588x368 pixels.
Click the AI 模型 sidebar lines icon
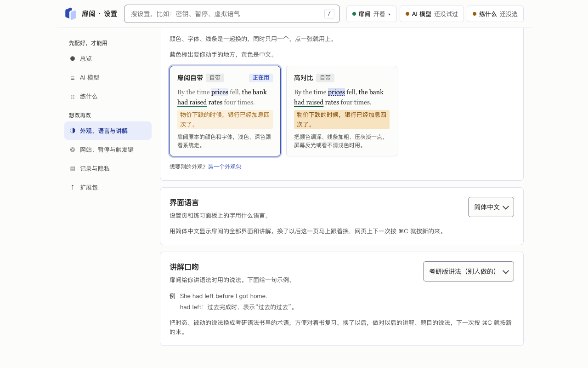[72, 78]
